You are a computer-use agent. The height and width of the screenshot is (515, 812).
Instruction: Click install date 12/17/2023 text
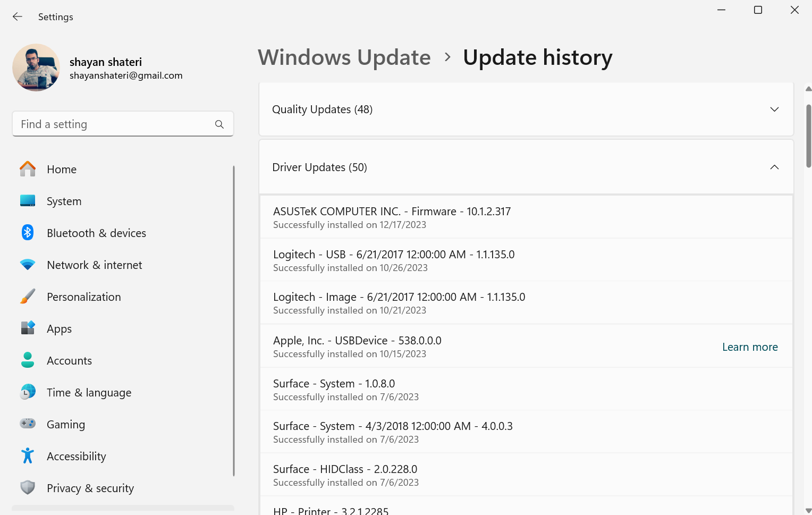point(403,225)
